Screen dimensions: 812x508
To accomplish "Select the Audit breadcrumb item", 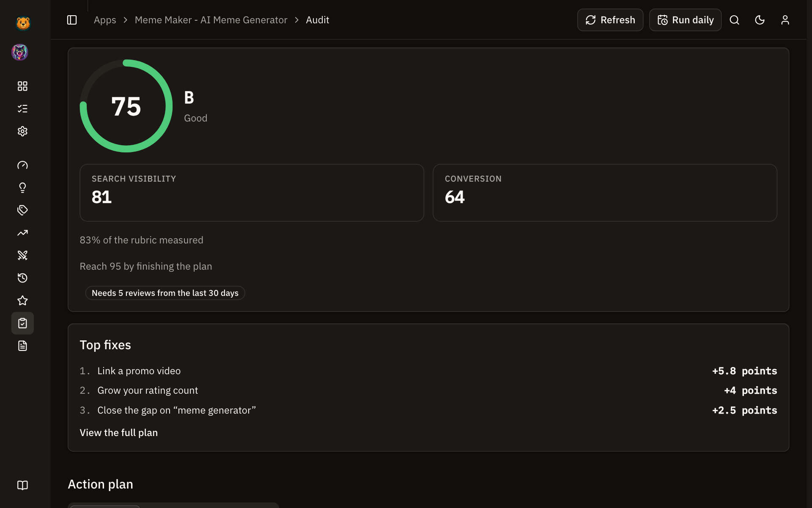I will (x=318, y=20).
